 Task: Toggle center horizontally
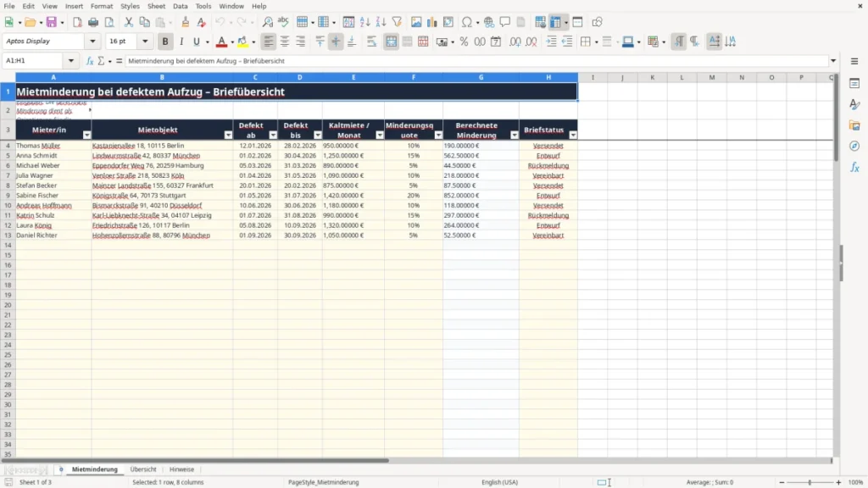click(285, 42)
